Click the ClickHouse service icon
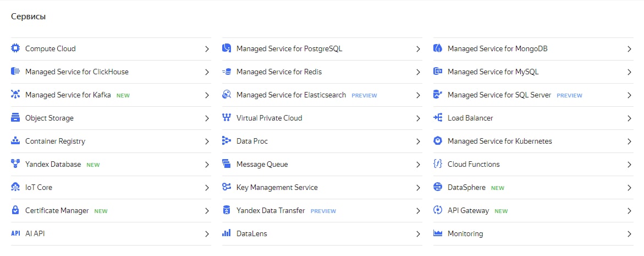The height and width of the screenshot is (256, 644). (x=15, y=72)
